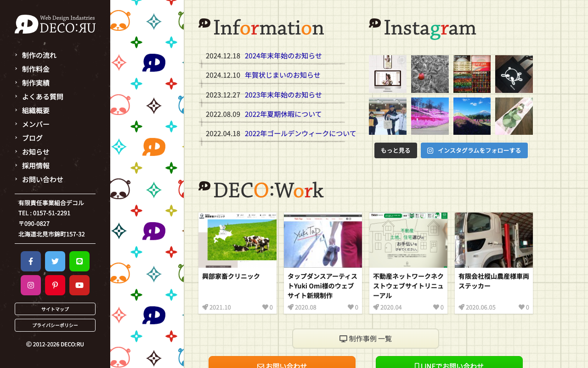588x368 pixels.
Task: Open the YouTube social icon
Action: click(x=79, y=285)
